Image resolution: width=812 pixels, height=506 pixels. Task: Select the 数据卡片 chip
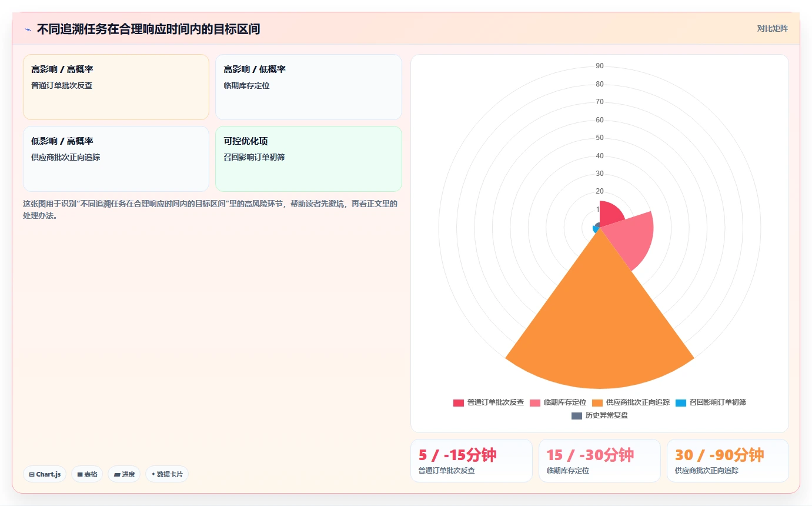(167, 474)
